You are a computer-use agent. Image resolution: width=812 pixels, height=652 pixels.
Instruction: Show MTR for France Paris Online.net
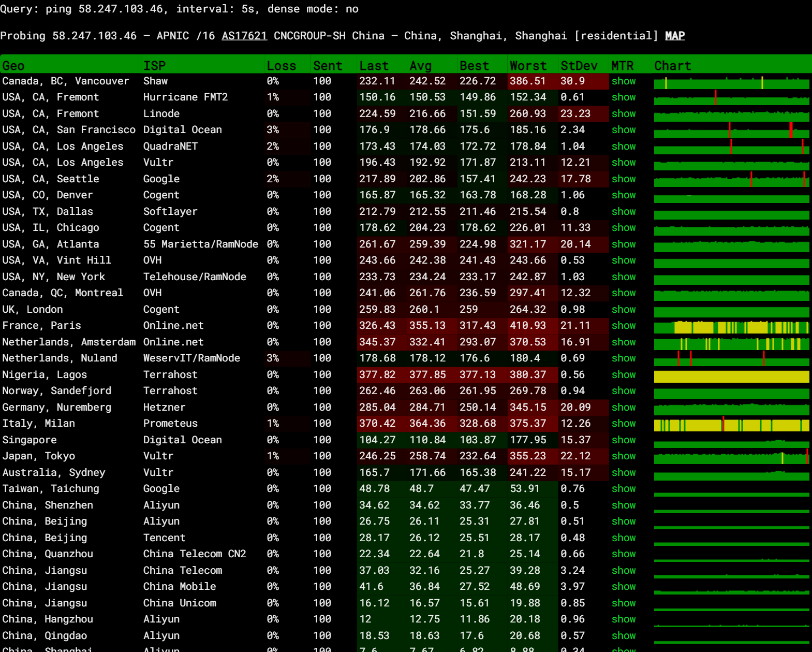point(623,326)
